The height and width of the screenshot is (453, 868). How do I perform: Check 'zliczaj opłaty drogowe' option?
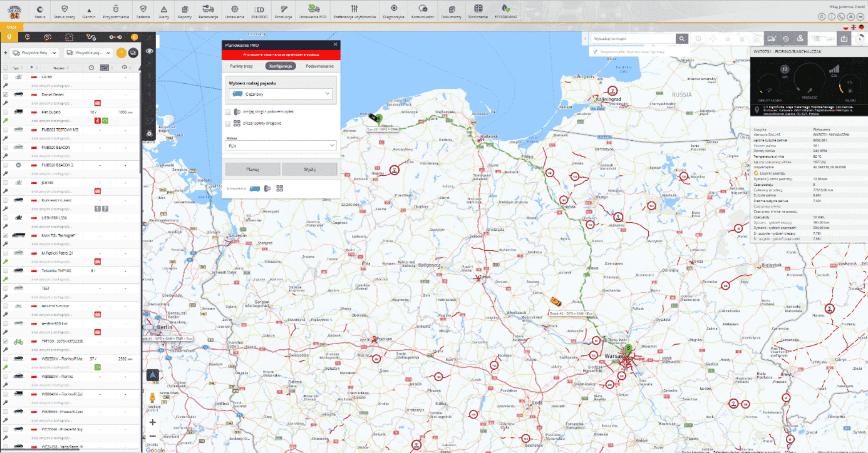[229, 123]
